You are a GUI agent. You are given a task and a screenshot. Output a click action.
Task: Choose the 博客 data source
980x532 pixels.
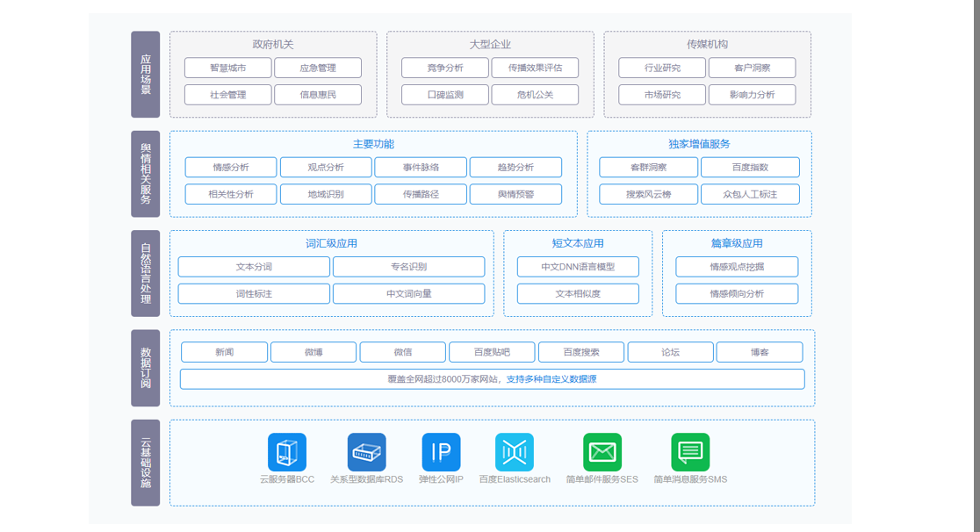point(760,352)
